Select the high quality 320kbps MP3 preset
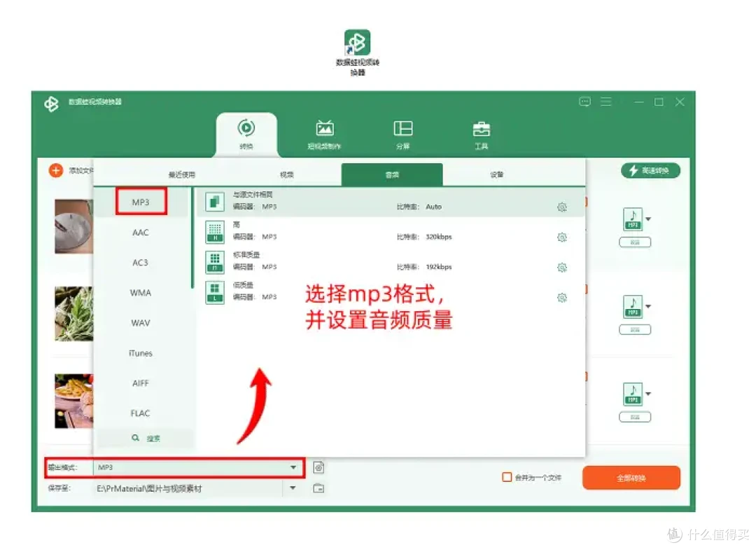 point(391,232)
